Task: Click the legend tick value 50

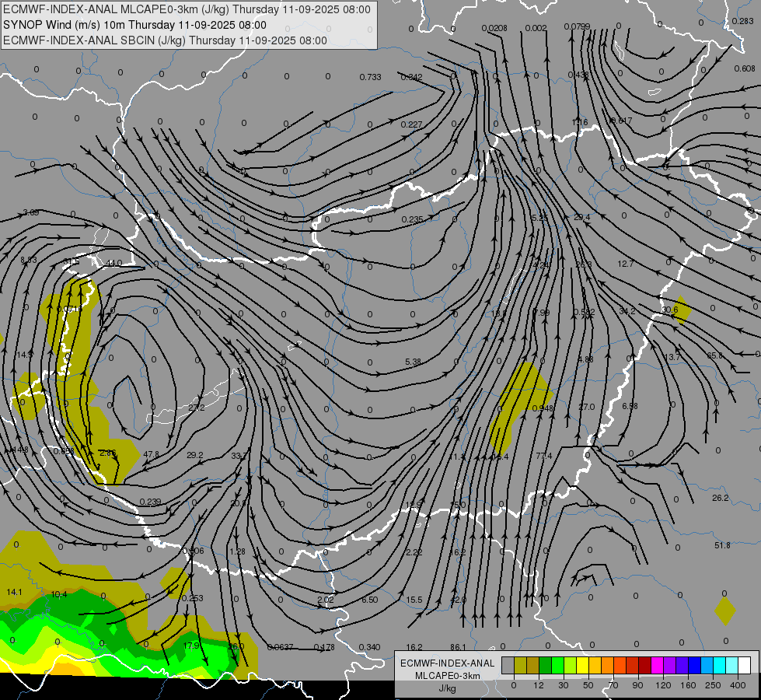Action: point(588,685)
